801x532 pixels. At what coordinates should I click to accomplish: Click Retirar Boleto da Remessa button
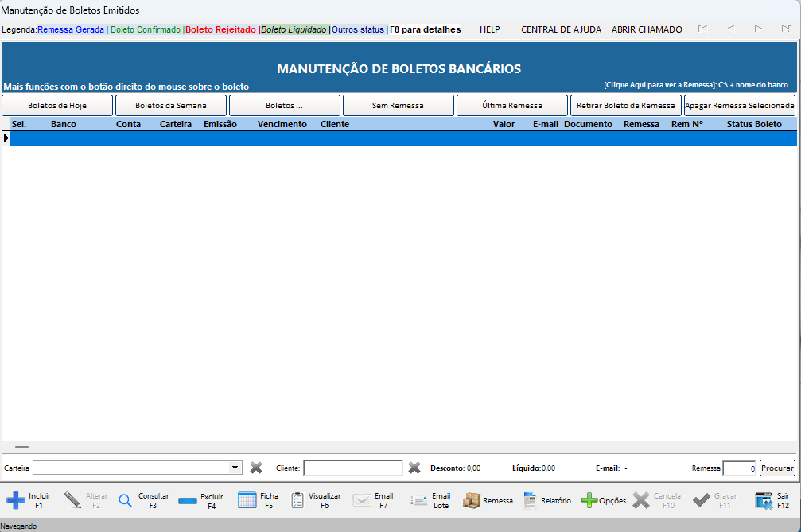pos(626,105)
